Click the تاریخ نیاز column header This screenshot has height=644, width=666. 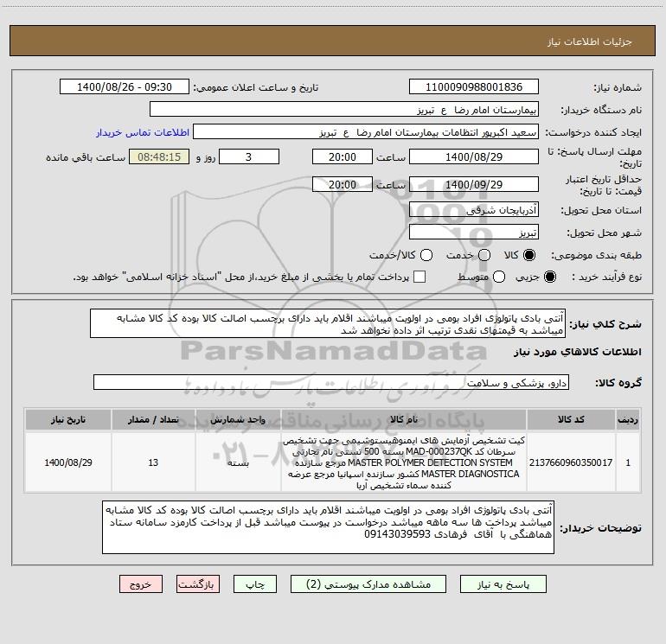click(68, 419)
